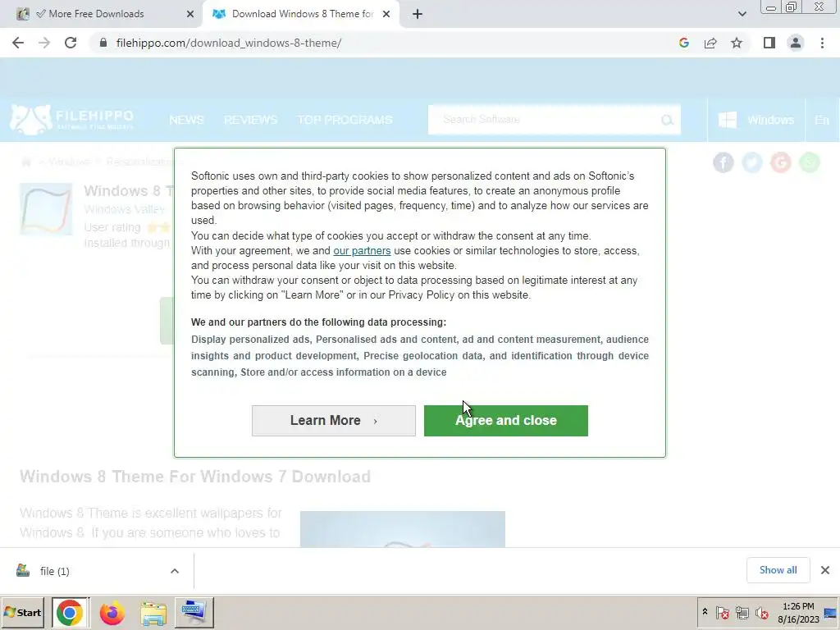The height and width of the screenshot is (630, 840).
Task: Launch Firefox from the taskbar
Action: click(112, 612)
